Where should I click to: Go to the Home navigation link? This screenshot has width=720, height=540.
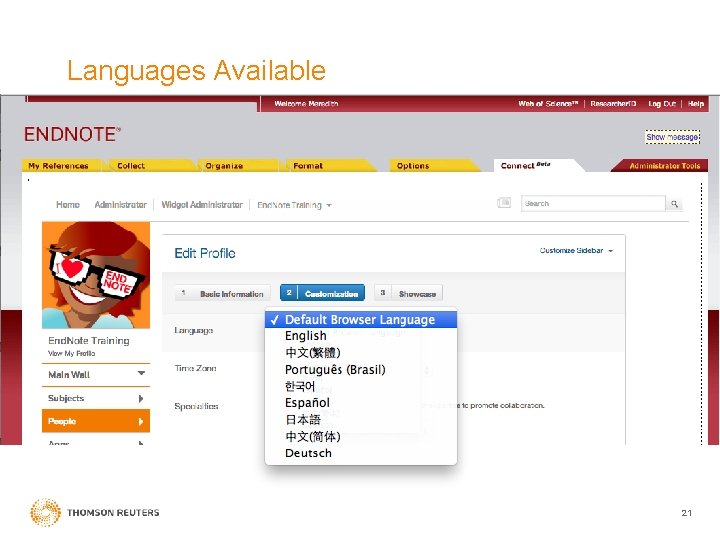coord(68,205)
